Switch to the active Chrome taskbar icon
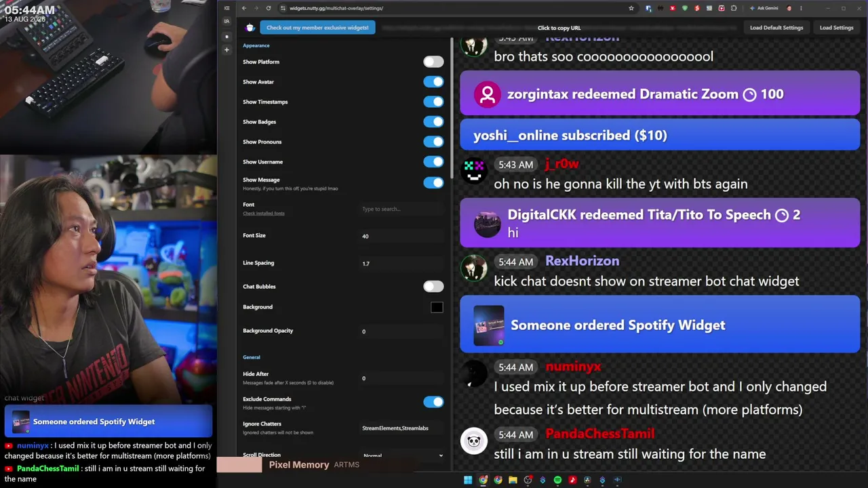The image size is (868, 488). pyautogui.click(x=483, y=480)
